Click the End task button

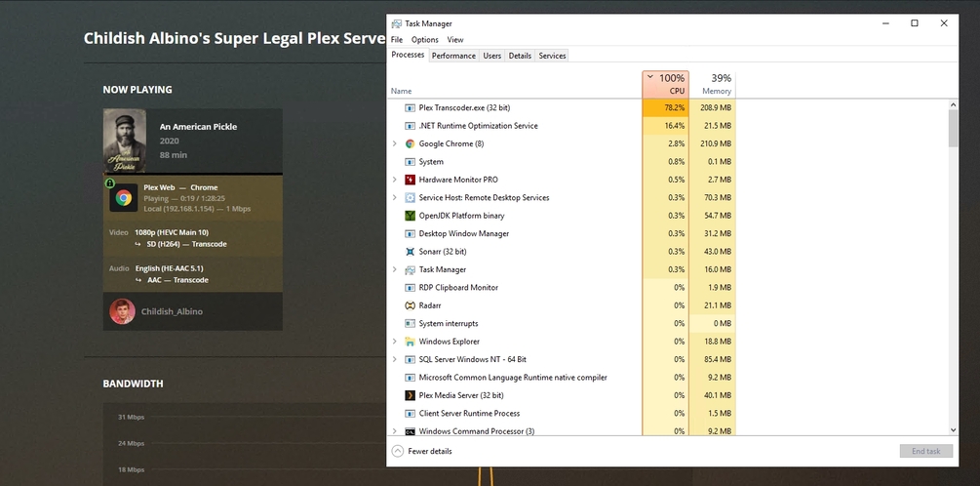(926, 451)
